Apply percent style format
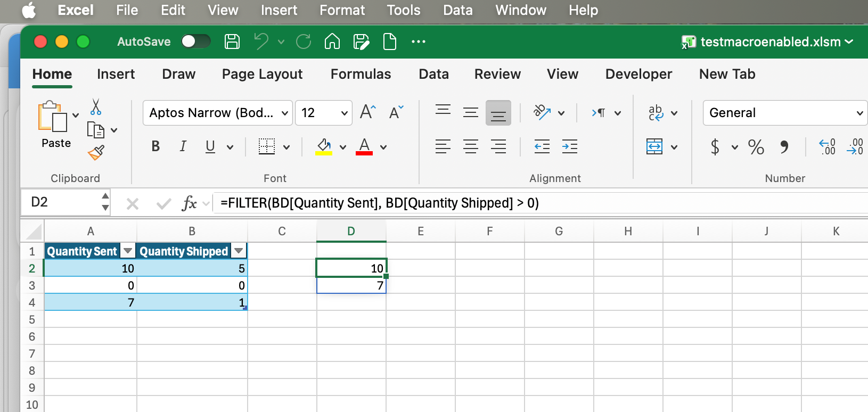This screenshot has height=412, width=868. 756,147
